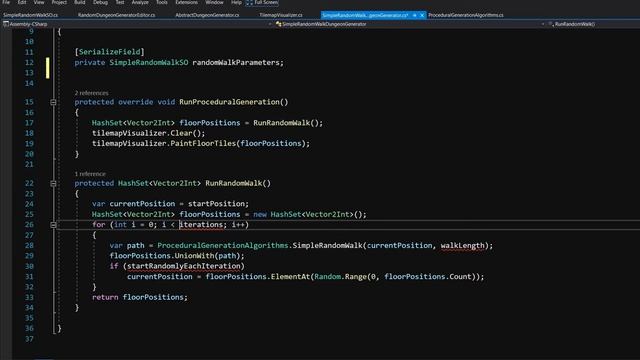Click SimpleRandomWalk method call on line 28
Image resolution: width=640 pixels, height=360 pixels.
pos(327,246)
